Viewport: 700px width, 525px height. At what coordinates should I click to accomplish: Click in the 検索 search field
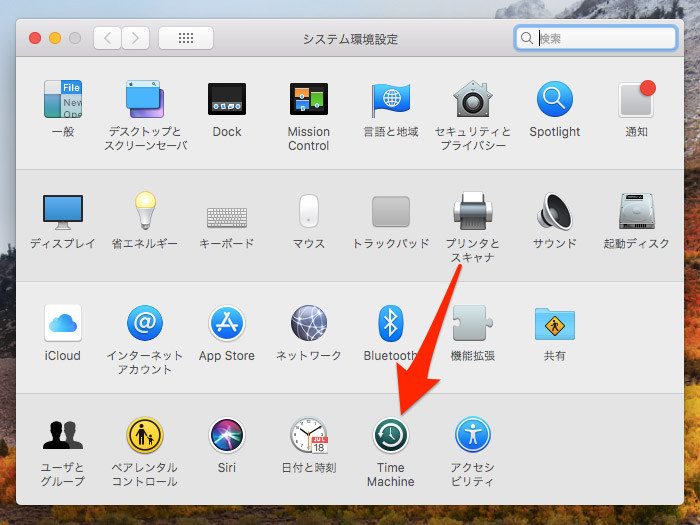click(596, 38)
